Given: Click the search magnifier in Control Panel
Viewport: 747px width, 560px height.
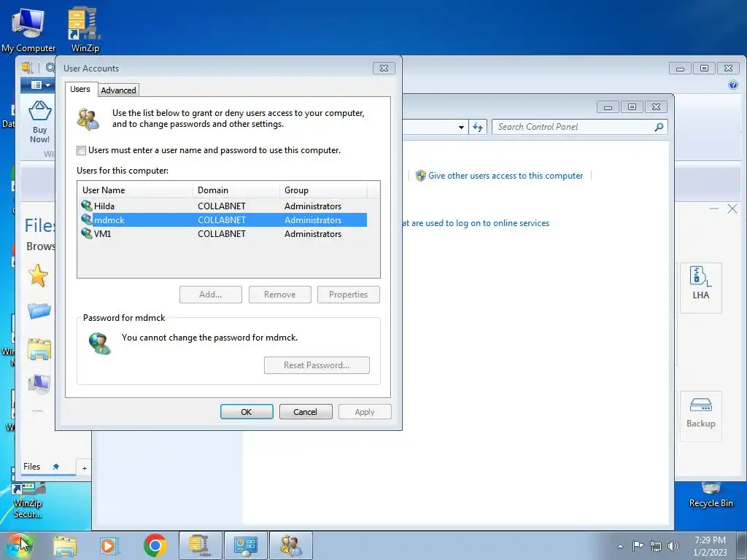Looking at the screenshot, I should 659,127.
